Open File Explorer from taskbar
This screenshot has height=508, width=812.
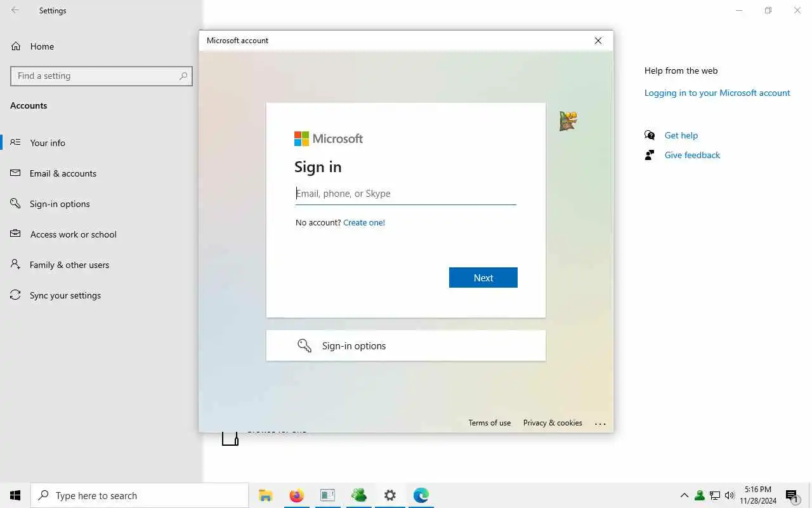(265, 495)
